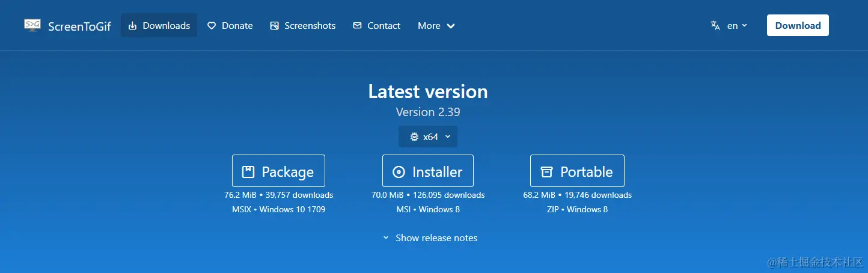Screen dimensions: 868x273
Task: Click "MSI • Windows 8" text
Action: (428, 209)
